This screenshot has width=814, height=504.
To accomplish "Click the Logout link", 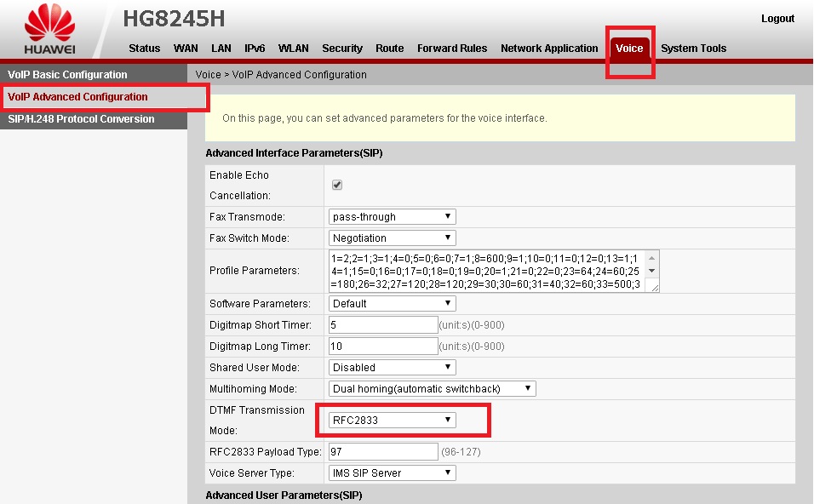I will click(x=777, y=19).
